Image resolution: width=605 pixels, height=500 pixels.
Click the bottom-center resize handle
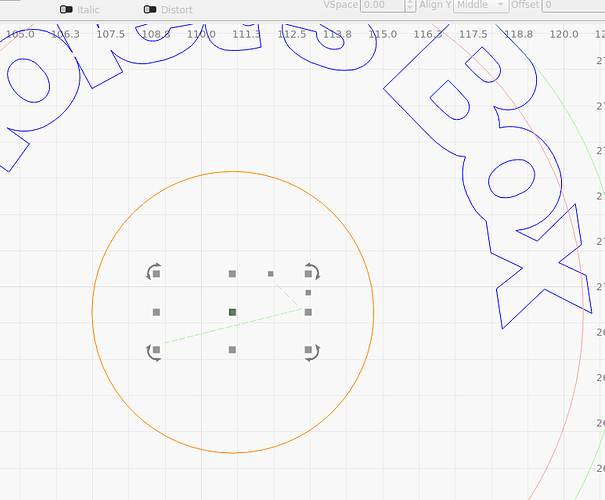[x=232, y=350]
